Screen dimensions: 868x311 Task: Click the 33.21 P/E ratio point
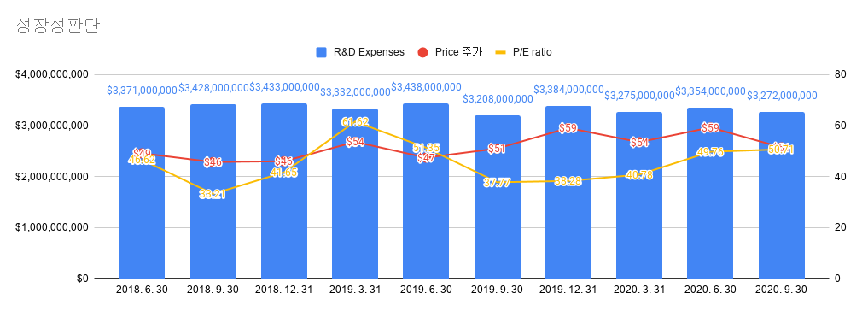[213, 194]
